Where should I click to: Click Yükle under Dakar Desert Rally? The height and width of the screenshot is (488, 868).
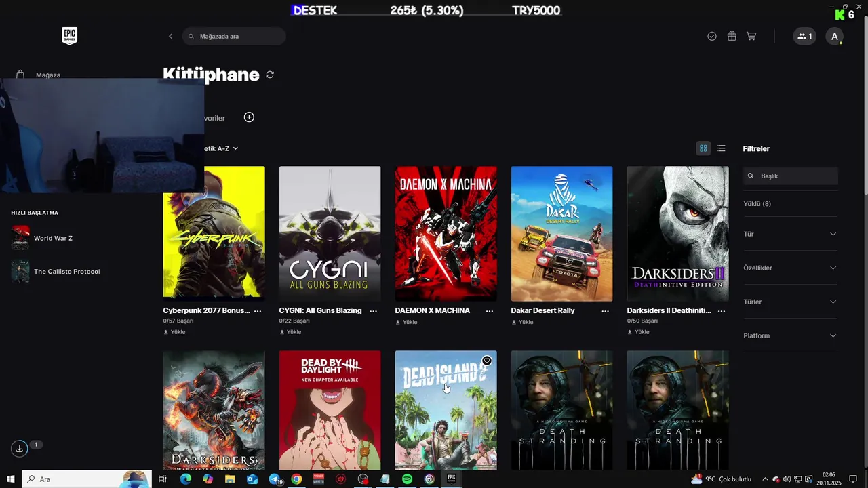[x=522, y=322]
